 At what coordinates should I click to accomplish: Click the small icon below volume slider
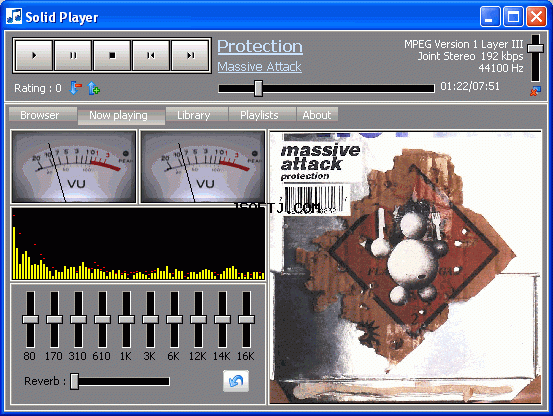pos(535,91)
